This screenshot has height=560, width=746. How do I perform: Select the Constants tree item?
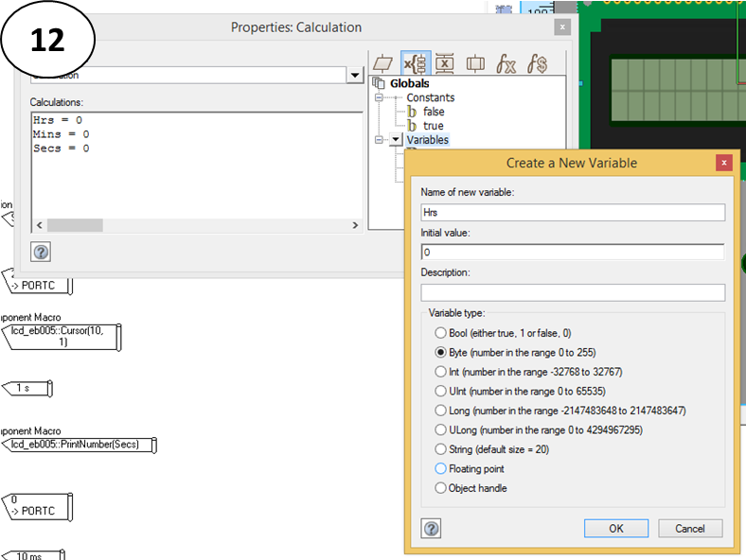[x=431, y=97]
